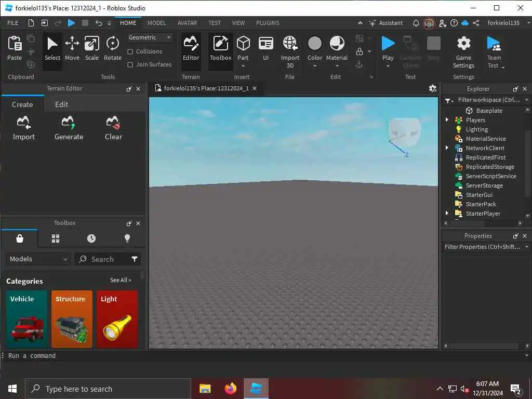This screenshot has width=532, height=399.
Task: Open Toolbox Creations lightbulb tab
Action: click(127, 238)
